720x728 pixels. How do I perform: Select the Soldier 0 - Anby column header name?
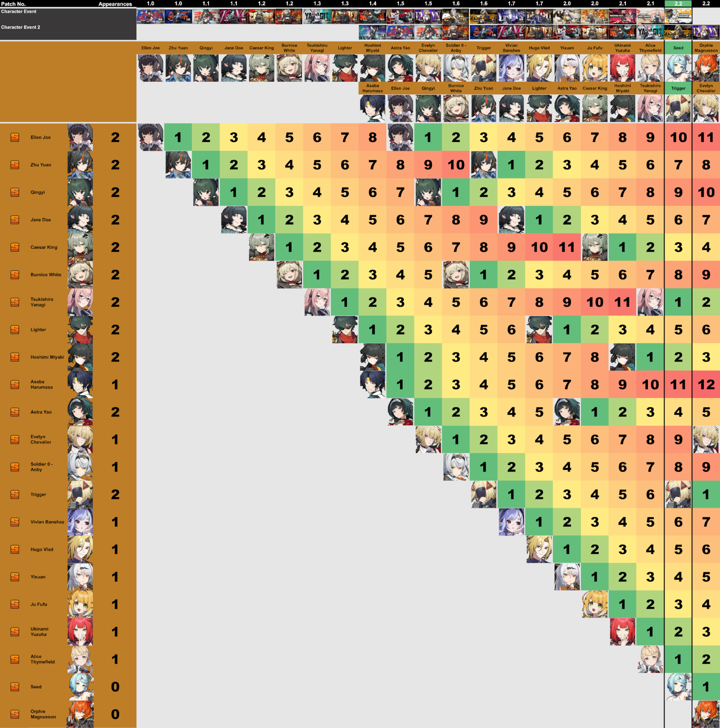click(x=456, y=48)
